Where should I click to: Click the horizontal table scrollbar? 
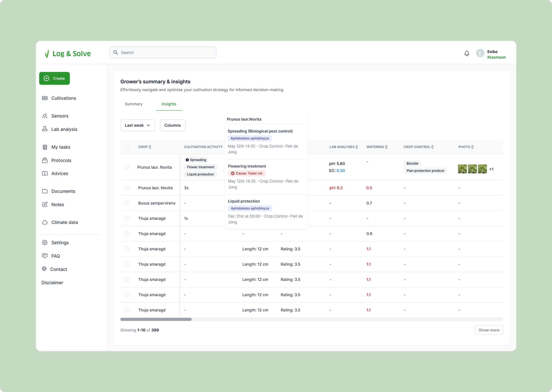[x=156, y=319]
